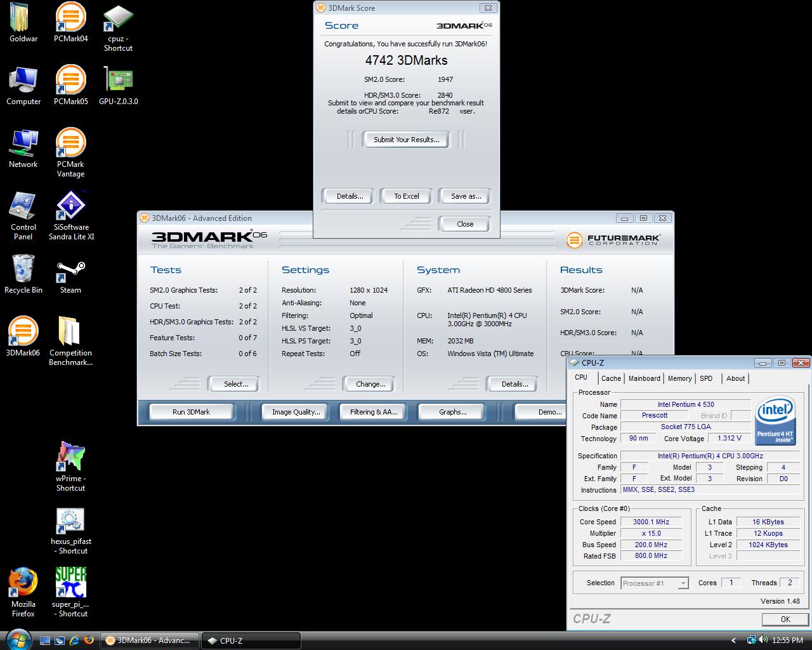The image size is (812, 650).
Task: Open Competition Benchmark folder
Action: [x=70, y=341]
